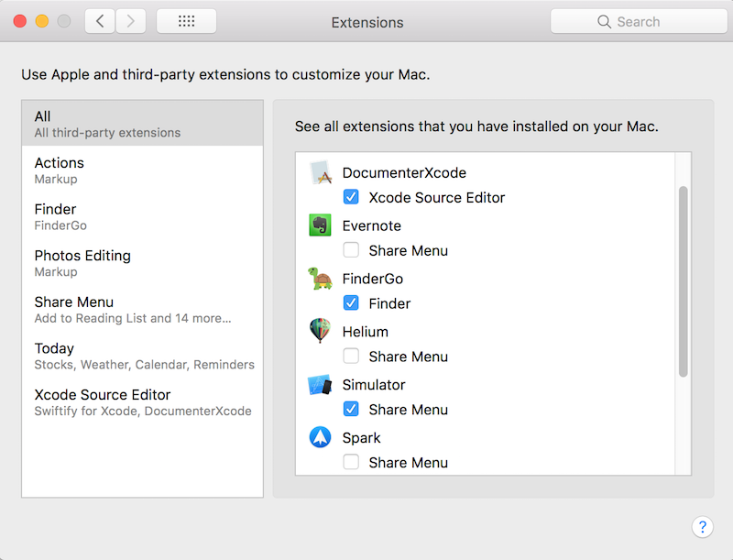733x560 pixels.
Task: Select the Today category
Action: (143, 356)
